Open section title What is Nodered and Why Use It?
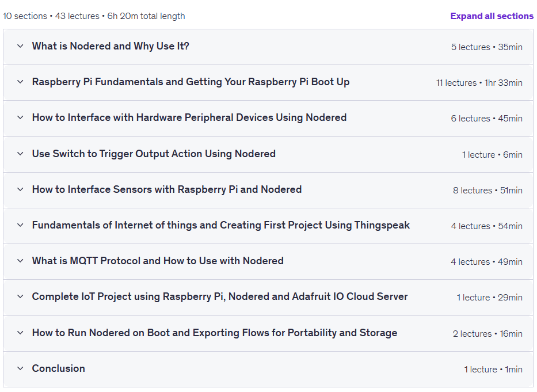The height and width of the screenshot is (392, 537). (111, 46)
